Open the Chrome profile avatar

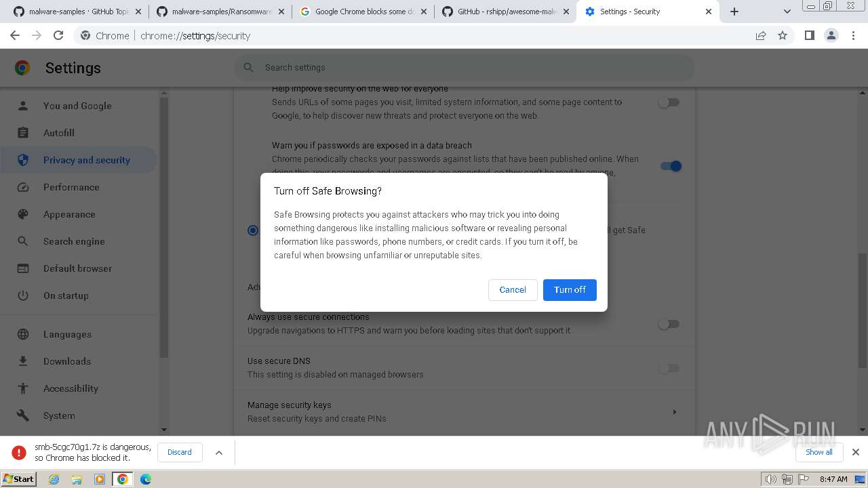831,36
